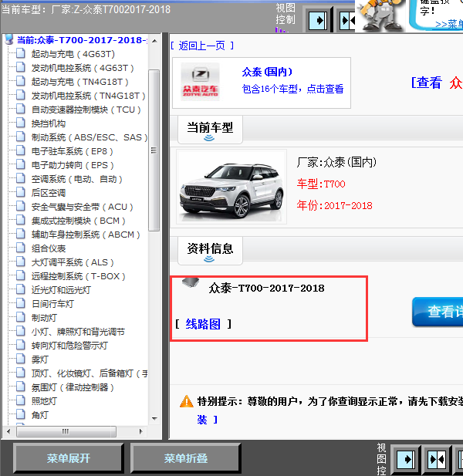Click 制动灯 document icon
The width and height of the screenshot is (463, 476).
(21, 318)
